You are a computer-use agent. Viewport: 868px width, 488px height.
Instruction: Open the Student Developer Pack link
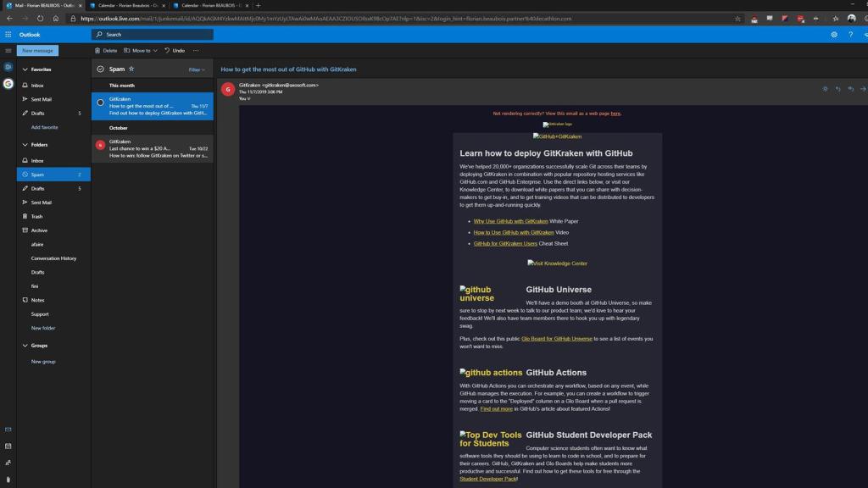click(487, 479)
